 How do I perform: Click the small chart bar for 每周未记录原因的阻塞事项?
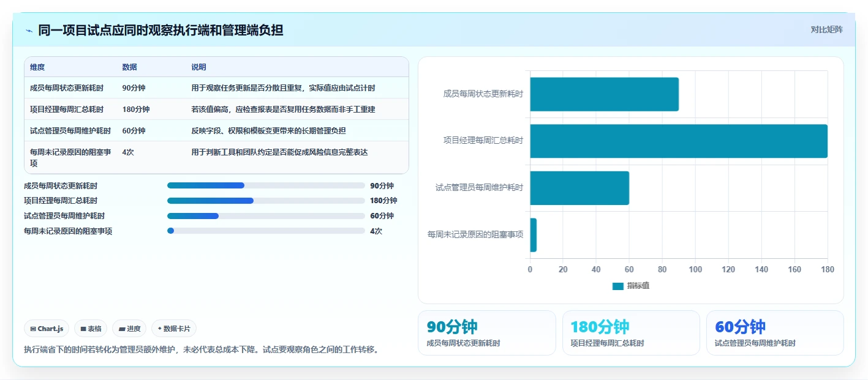(533, 235)
